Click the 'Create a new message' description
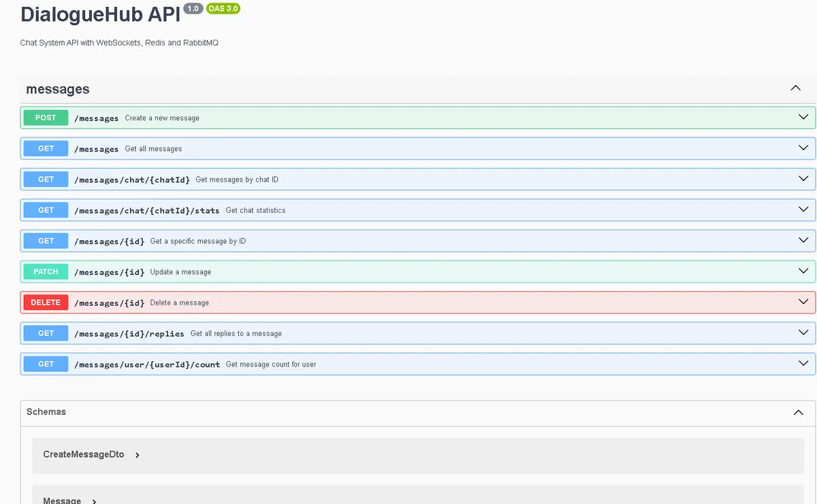817x504 pixels. 162,118
